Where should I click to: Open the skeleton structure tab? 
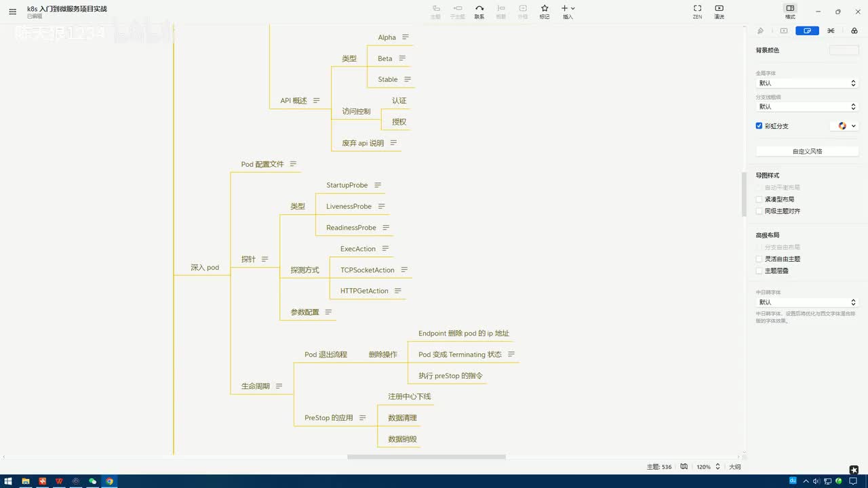point(831,30)
